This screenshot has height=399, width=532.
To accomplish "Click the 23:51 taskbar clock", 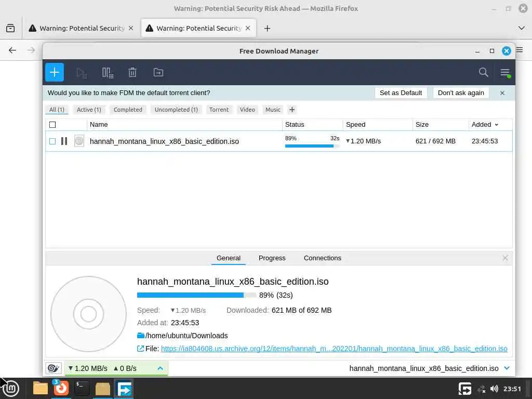I will pos(512,389).
